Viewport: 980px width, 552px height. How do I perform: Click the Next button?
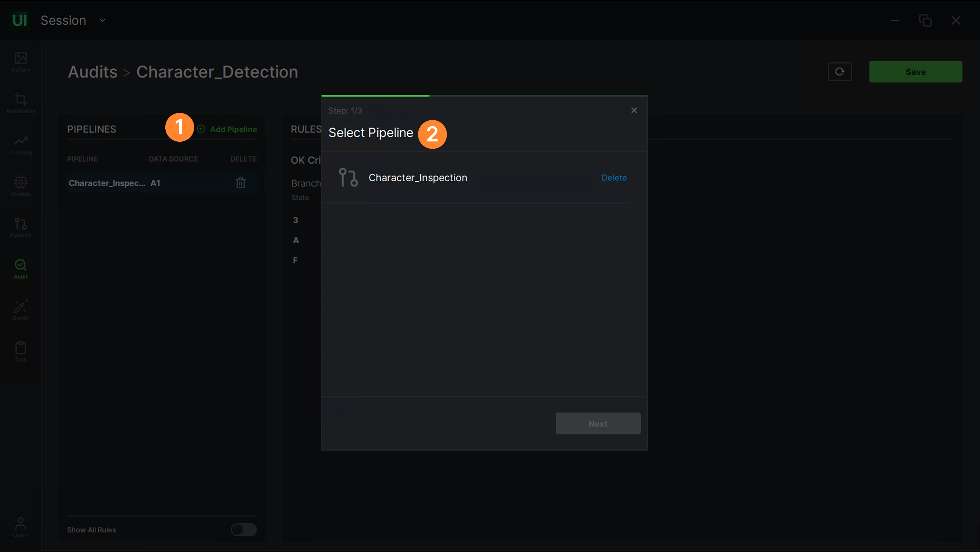coord(598,423)
